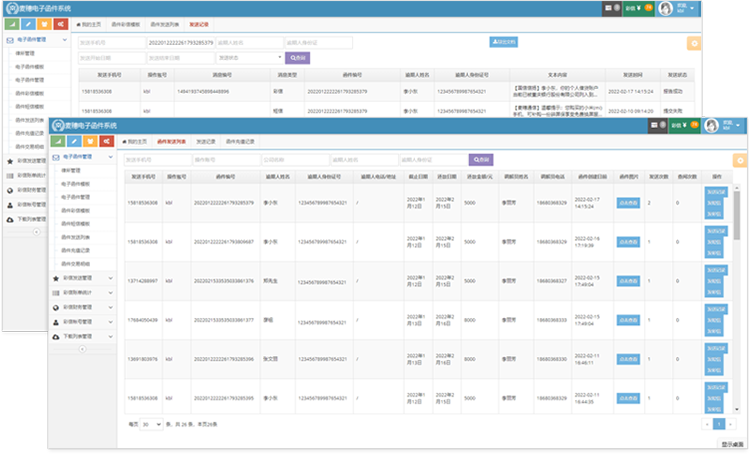This screenshot has width=750, height=454.
Task: Open the mail messages icon in front window header
Action: (x=653, y=126)
